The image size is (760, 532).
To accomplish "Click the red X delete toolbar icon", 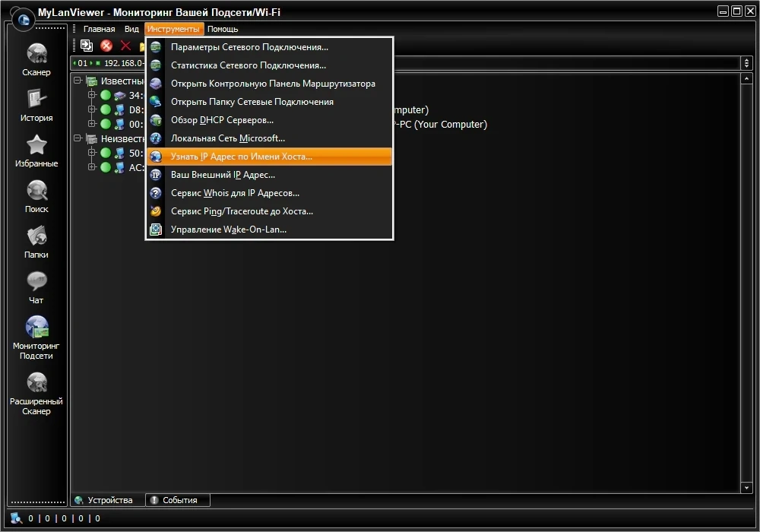I will click(x=125, y=46).
